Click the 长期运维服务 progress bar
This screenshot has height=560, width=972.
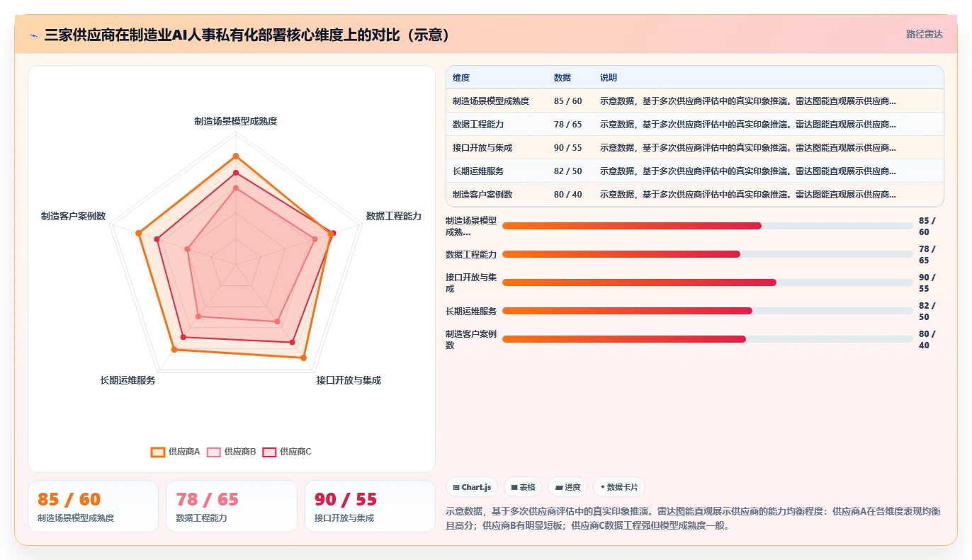(x=708, y=311)
